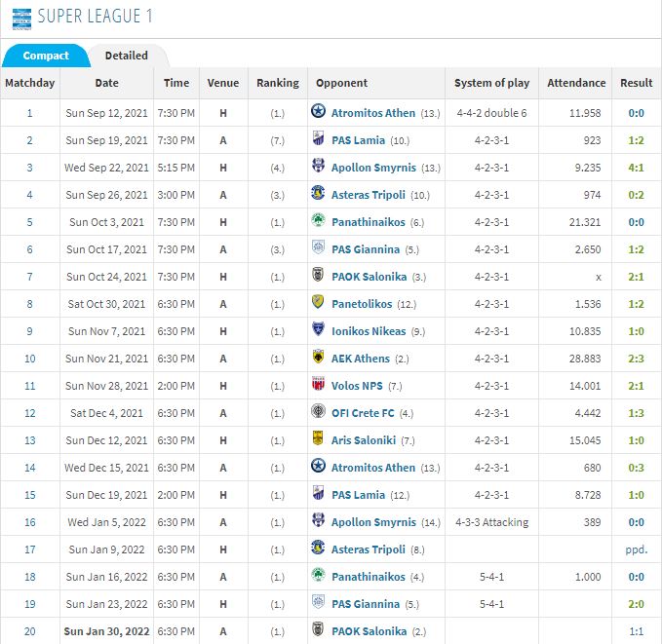This screenshot has width=662, height=644.
Task: Select the attendance value 28.883
Action: coord(585,359)
